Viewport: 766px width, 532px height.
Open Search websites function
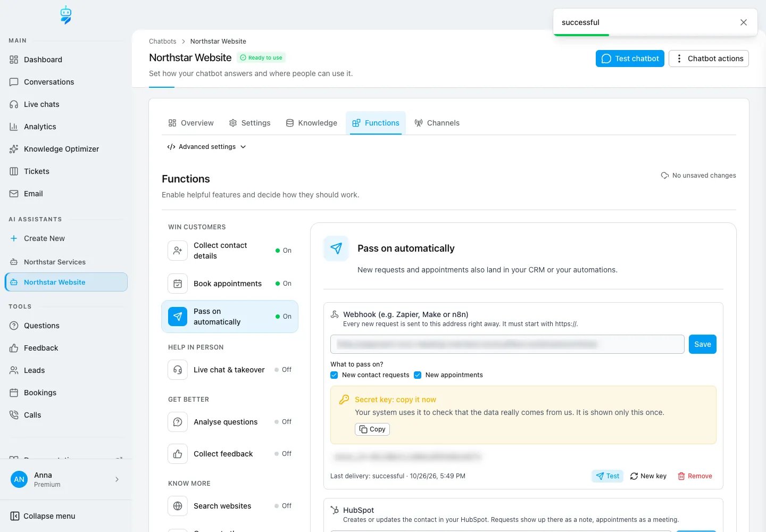[230, 506]
